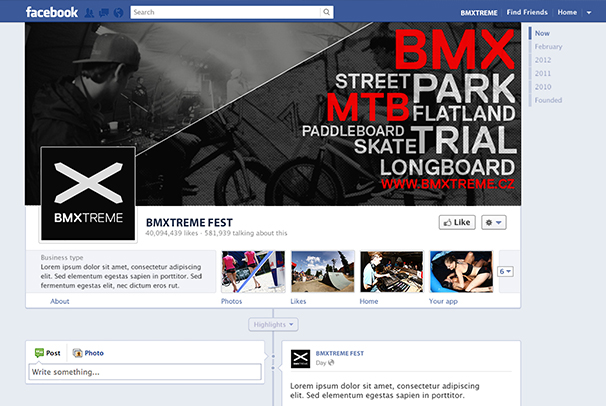Image resolution: width=606 pixels, height=406 pixels.
Task: Open the About link
Action: [60, 301]
